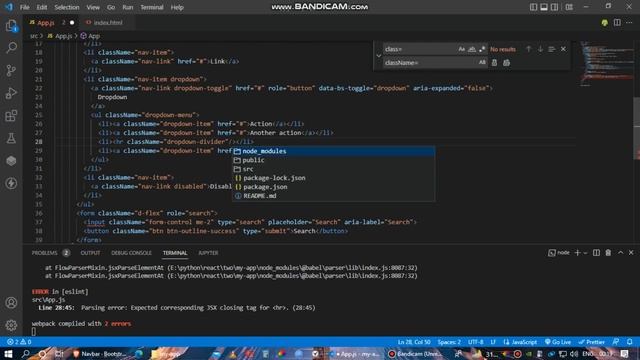Screen dimensions: 640x360
Task: Switch to the DEBUG CONSOLE tab
Action: click(131, 253)
